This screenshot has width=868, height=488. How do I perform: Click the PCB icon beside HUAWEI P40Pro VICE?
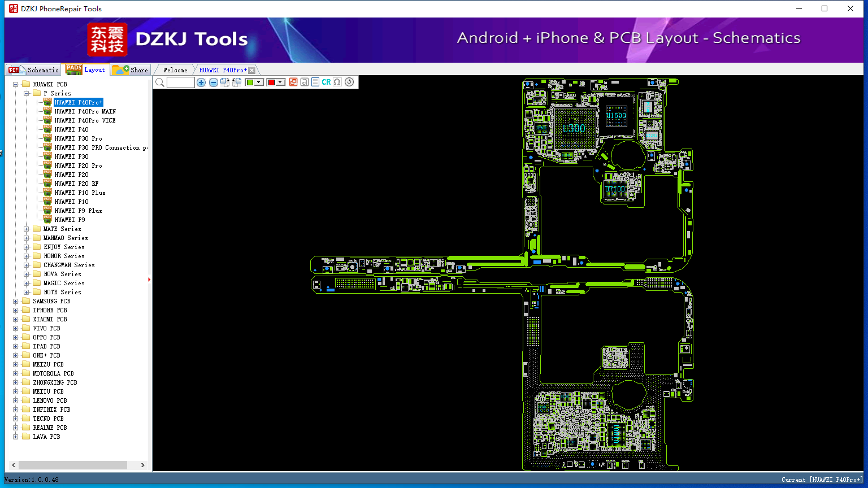[47, 120]
